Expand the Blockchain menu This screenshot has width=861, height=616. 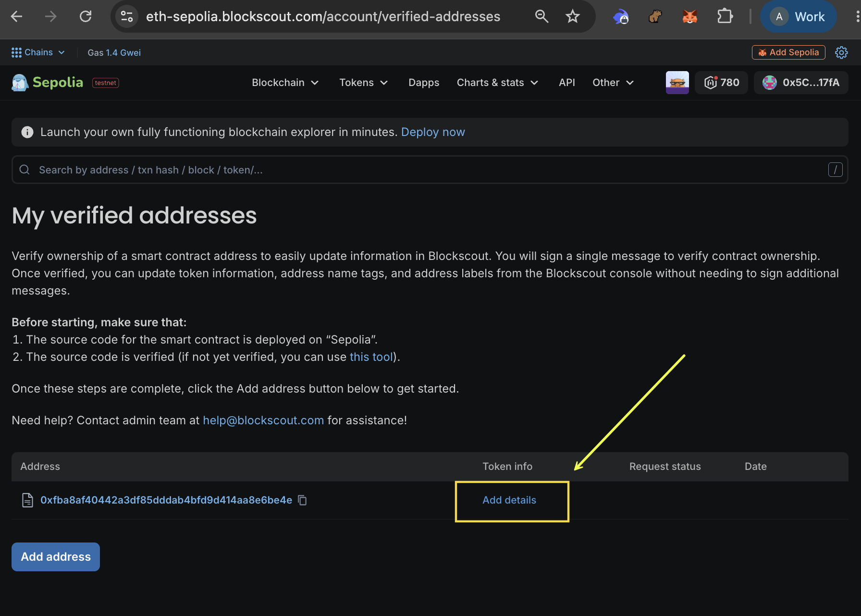[285, 83]
